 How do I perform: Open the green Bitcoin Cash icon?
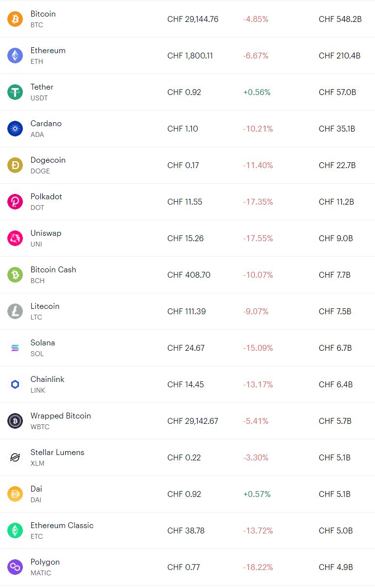click(15, 275)
